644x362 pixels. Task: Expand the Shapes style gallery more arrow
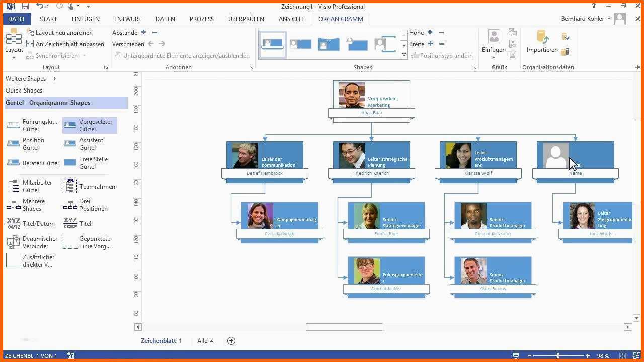click(404, 55)
